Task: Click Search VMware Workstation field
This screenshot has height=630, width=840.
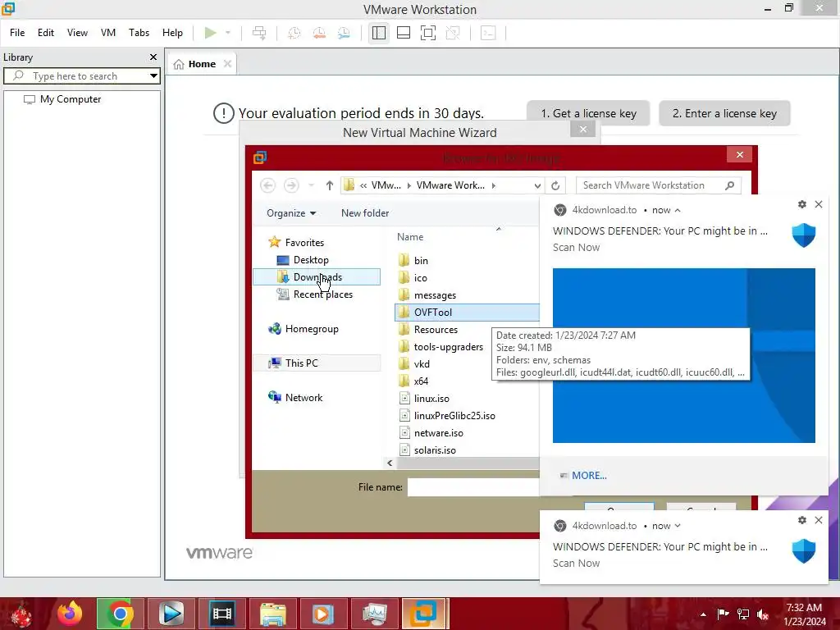Action: [x=659, y=185]
